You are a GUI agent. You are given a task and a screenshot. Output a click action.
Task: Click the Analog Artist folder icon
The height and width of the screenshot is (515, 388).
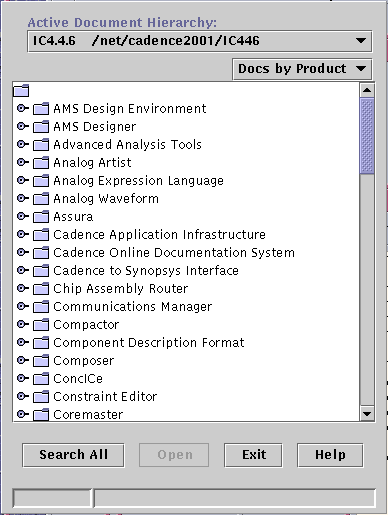41,163
